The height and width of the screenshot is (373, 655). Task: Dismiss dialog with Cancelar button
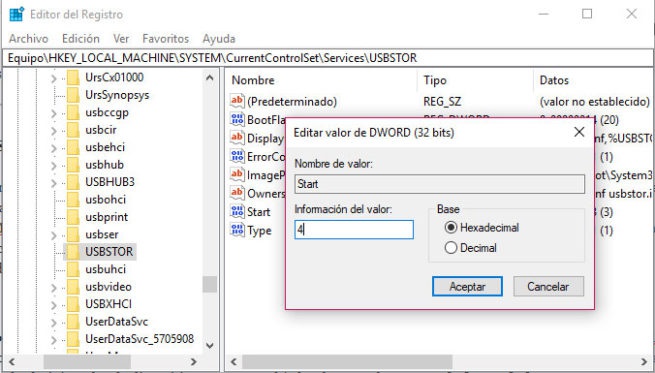548,287
